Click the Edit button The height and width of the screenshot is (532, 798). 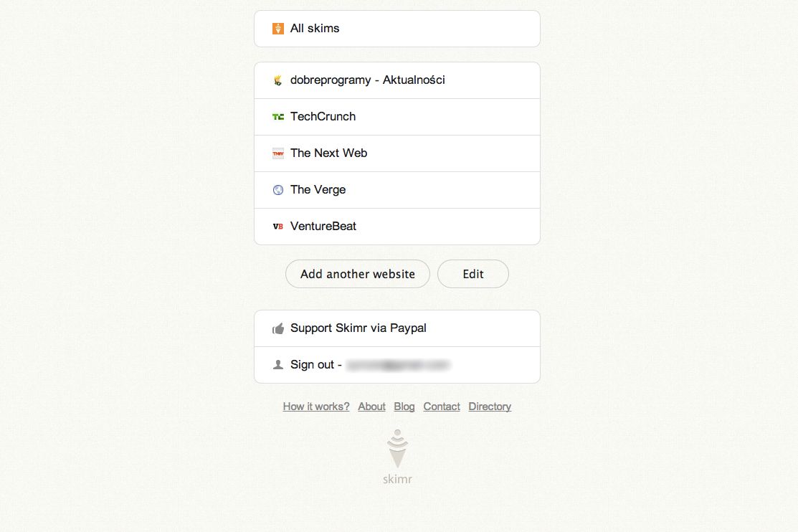click(473, 274)
